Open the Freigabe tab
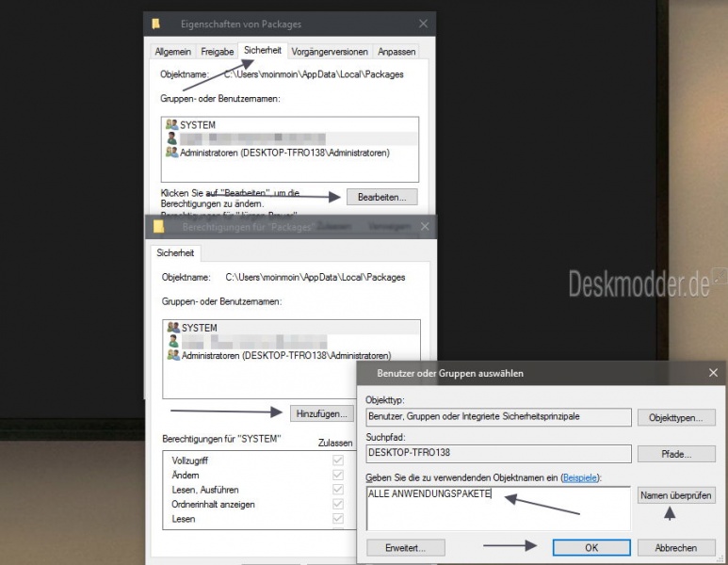 [x=217, y=52]
